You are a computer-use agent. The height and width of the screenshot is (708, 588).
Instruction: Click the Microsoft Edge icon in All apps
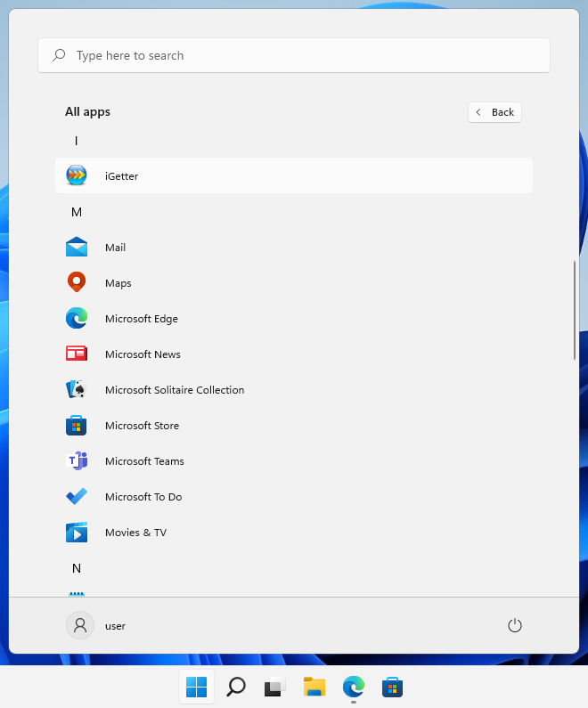click(77, 318)
